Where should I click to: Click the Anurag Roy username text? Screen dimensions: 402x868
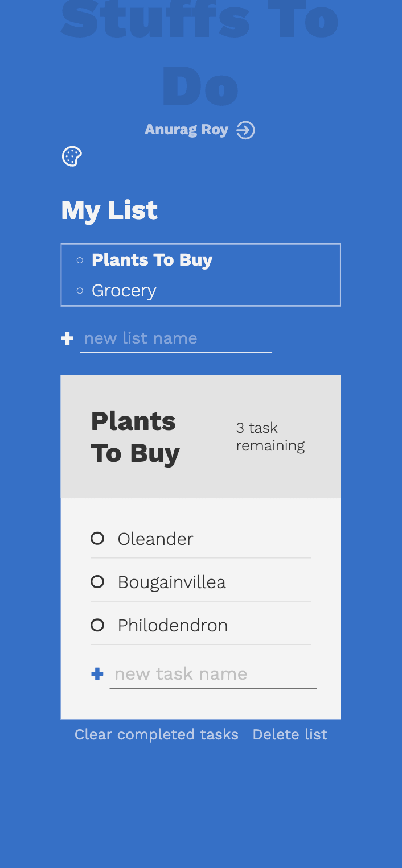[x=186, y=130]
